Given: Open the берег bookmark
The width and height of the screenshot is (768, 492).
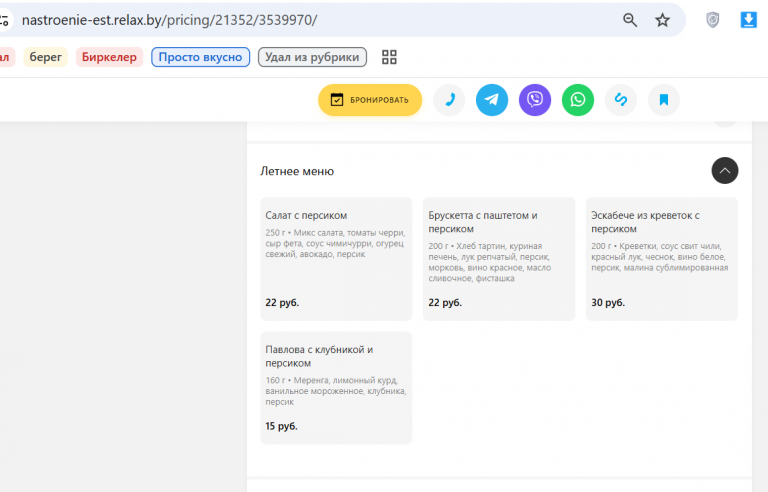Looking at the screenshot, I should (46, 57).
